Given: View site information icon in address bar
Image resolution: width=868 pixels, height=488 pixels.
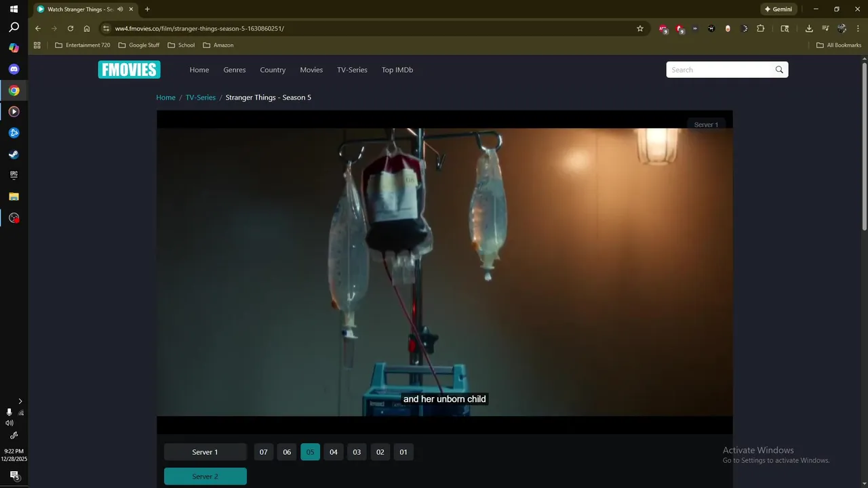Looking at the screenshot, I should point(106,28).
